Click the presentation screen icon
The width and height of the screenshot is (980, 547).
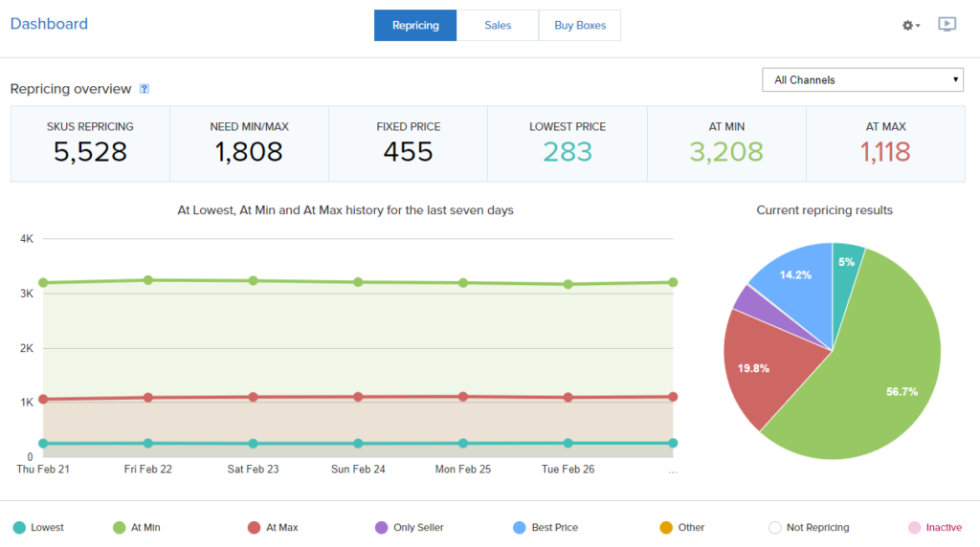[947, 25]
